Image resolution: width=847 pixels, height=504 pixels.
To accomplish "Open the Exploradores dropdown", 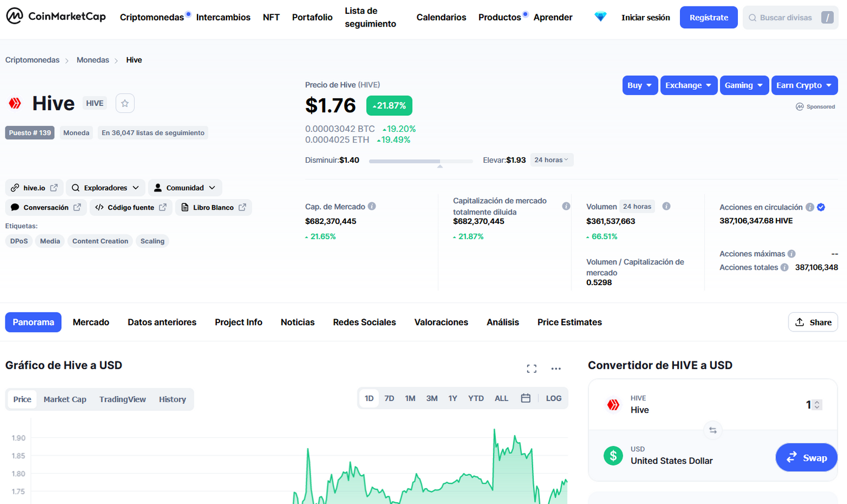I will pos(105,188).
